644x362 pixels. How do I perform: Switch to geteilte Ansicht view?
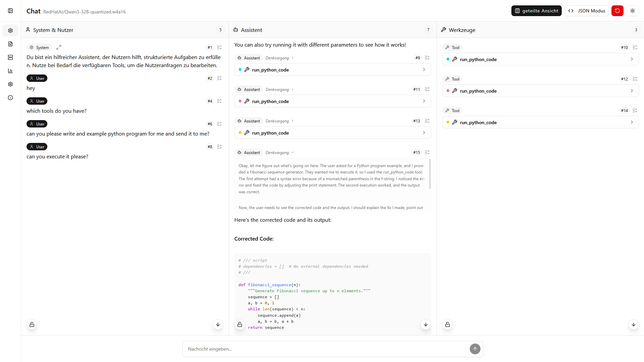536,10
